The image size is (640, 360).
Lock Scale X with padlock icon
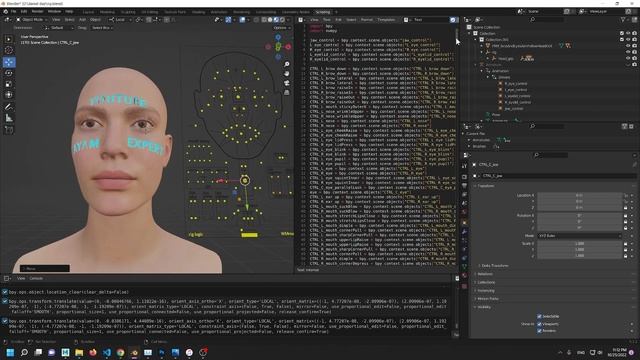625,244
